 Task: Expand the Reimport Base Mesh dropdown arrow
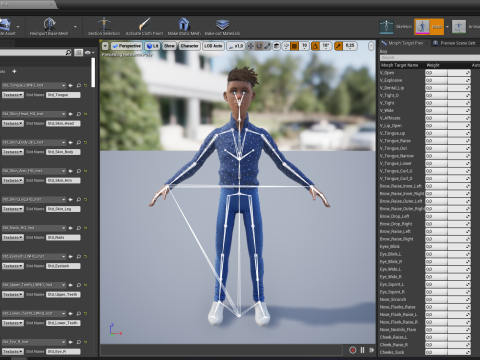coord(75,27)
